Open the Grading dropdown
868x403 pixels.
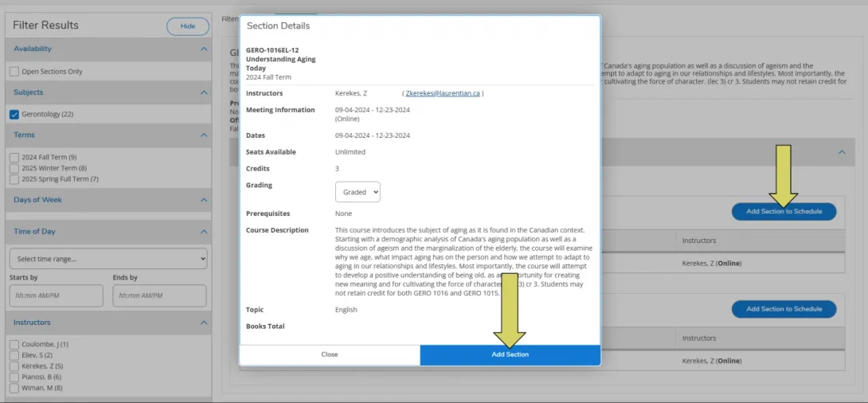pos(358,192)
